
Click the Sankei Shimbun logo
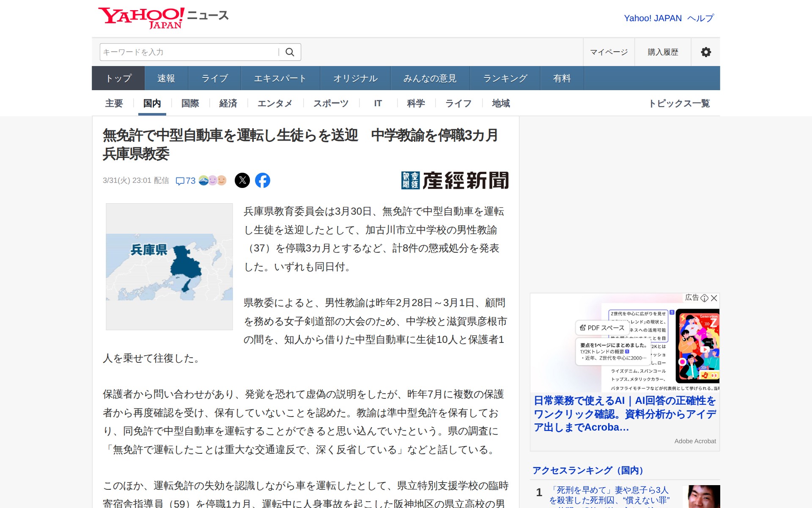tap(455, 180)
